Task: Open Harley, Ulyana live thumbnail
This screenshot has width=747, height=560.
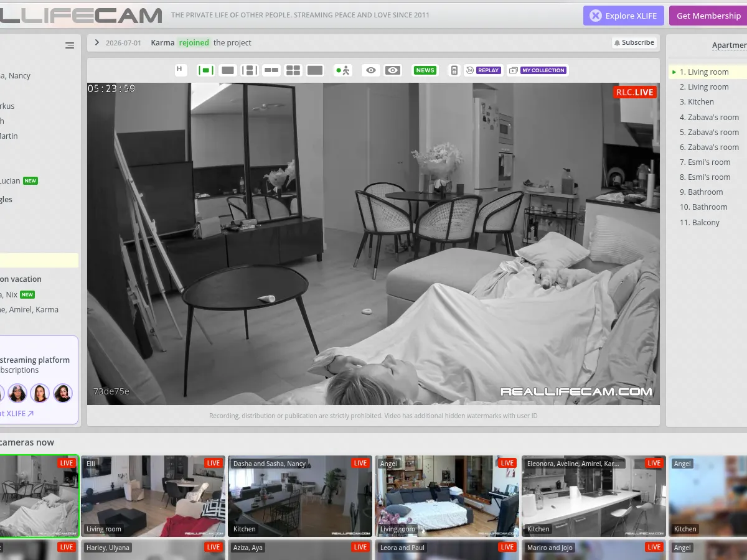Action: click(x=153, y=550)
